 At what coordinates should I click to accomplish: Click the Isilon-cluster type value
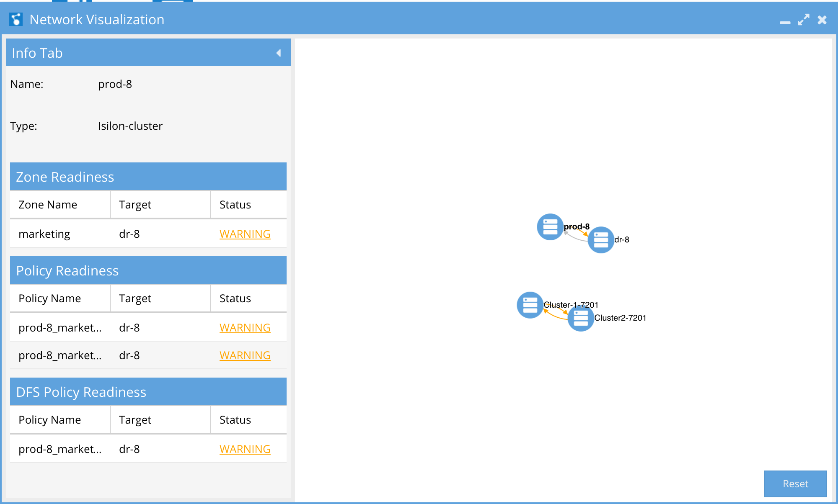[x=130, y=126]
